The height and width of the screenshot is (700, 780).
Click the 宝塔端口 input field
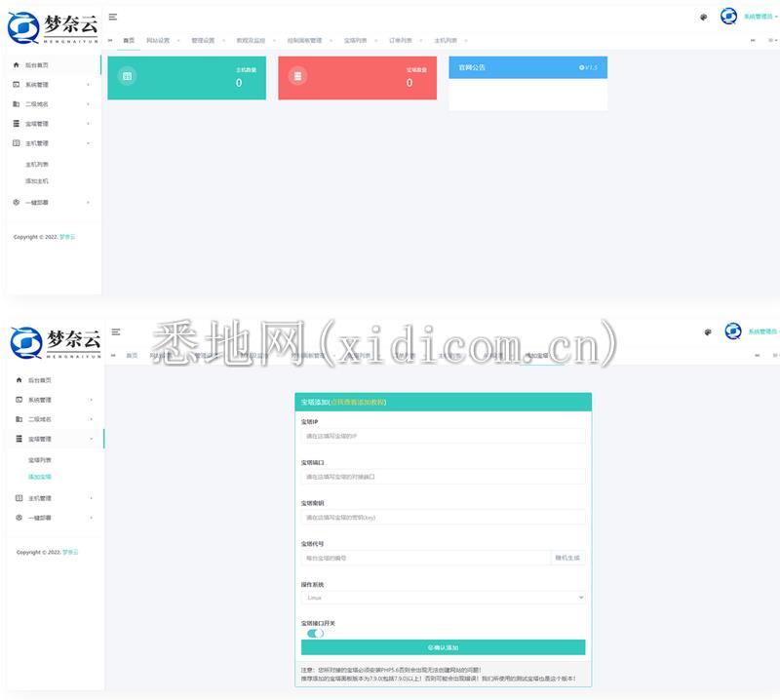(443, 477)
